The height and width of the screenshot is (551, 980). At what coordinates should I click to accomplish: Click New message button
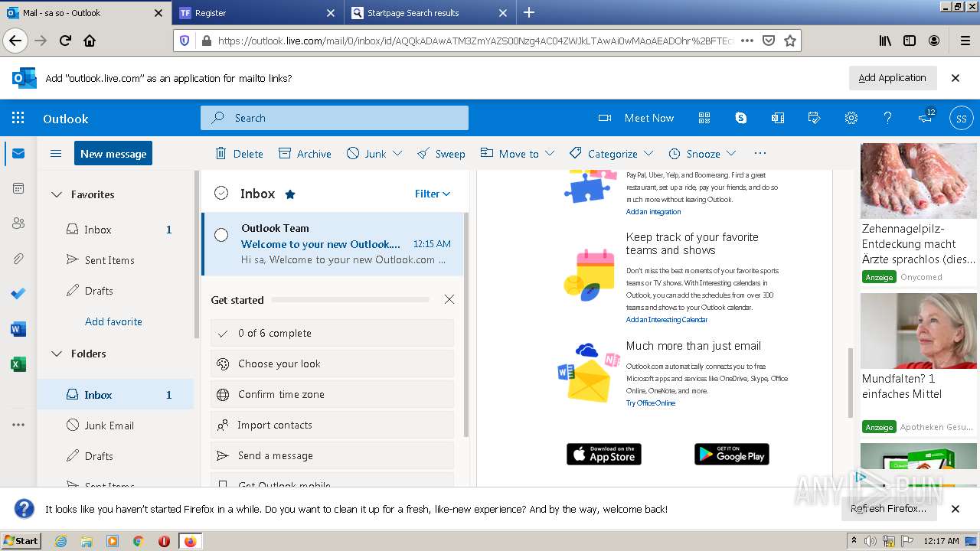(x=113, y=154)
